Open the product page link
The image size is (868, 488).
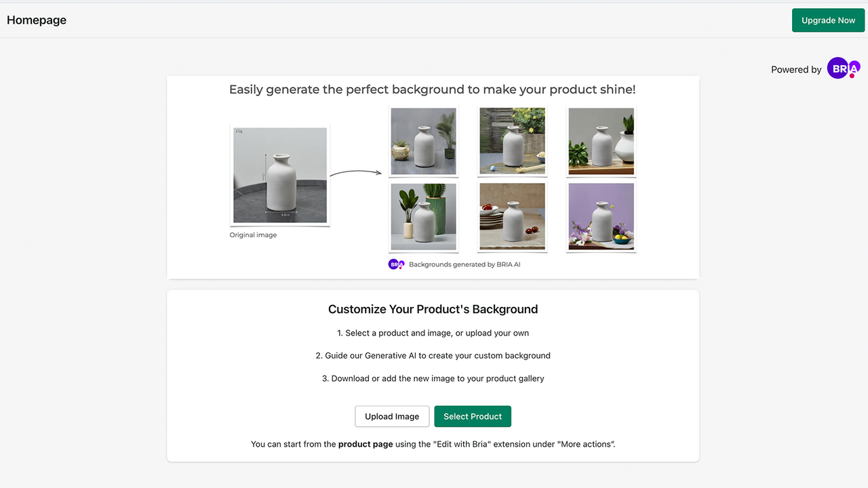[366, 444]
